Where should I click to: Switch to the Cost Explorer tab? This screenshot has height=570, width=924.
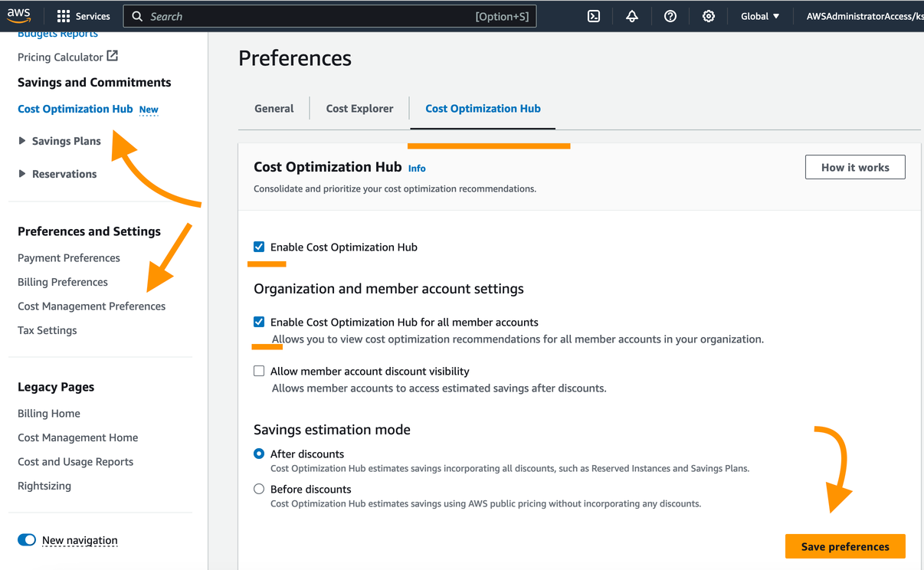pos(359,109)
